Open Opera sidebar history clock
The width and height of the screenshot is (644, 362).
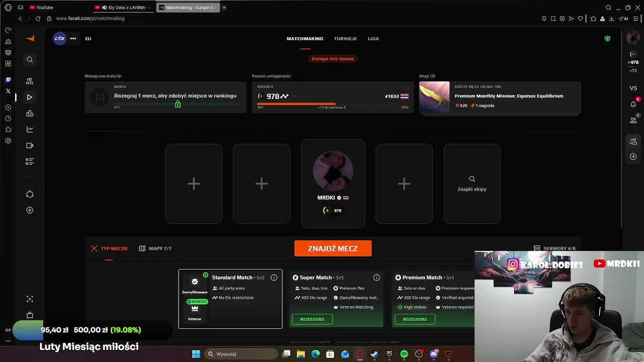click(8, 119)
